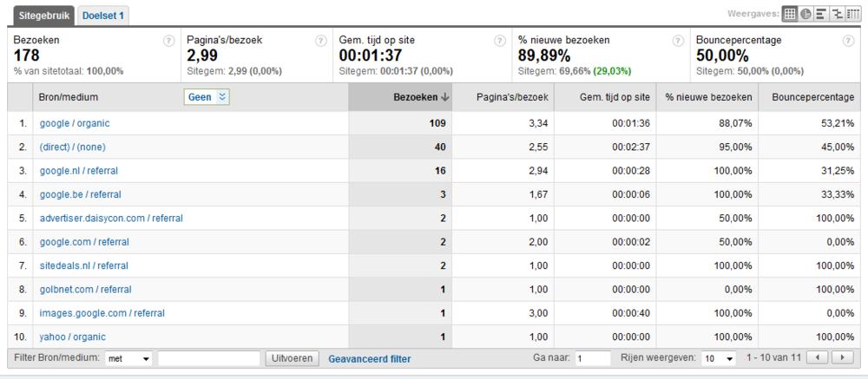This screenshot has width=868, height=379.
Task: Click the Uitvoeren filter button
Action: click(293, 358)
